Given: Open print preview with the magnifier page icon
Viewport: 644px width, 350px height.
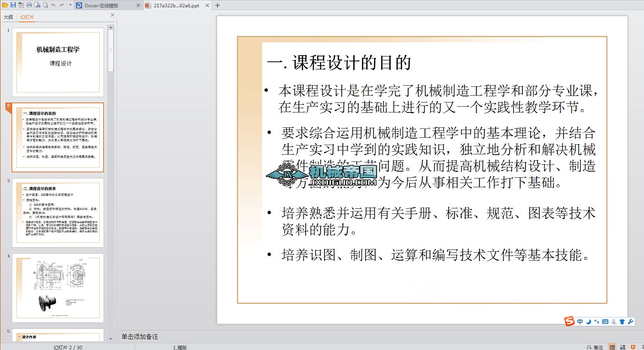Looking at the screenshot, I should [x=45, y=5].
